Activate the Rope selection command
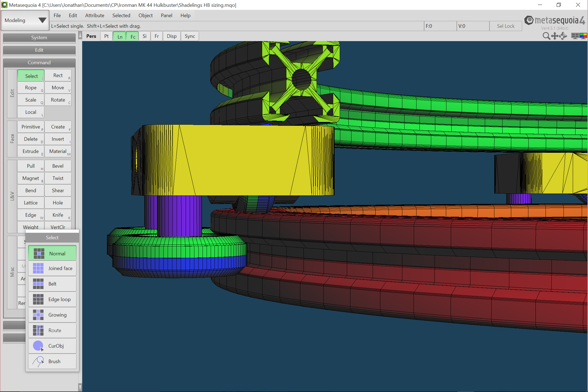This screenshot has height=392, width=588. [31, 88]
